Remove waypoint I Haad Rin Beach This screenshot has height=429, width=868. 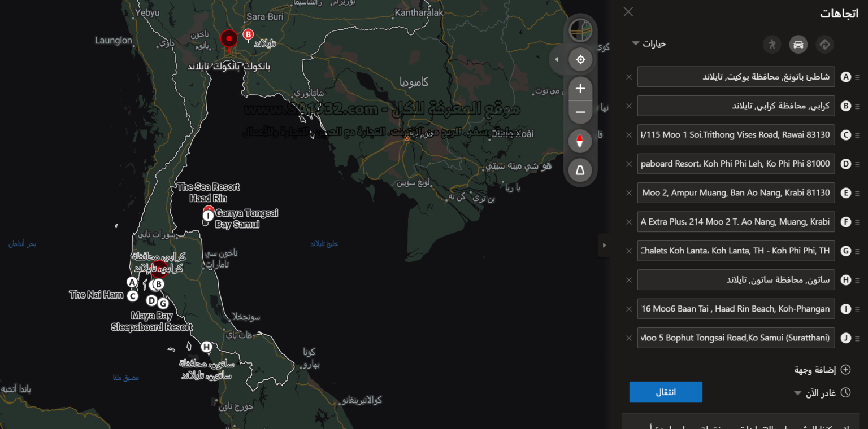click(x=629, y=309)
